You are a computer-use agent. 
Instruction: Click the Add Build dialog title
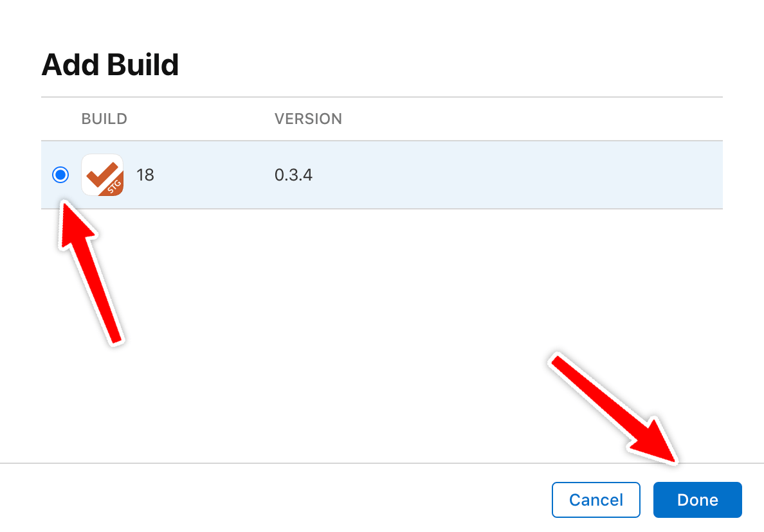[110, 66]
